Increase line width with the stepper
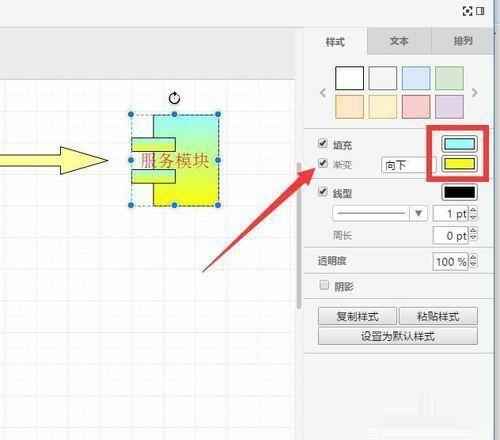 473,210
